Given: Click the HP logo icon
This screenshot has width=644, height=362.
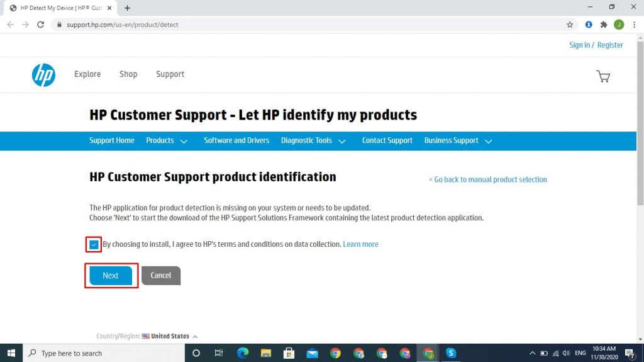Looking at the screenshot, I should [43, 75].
